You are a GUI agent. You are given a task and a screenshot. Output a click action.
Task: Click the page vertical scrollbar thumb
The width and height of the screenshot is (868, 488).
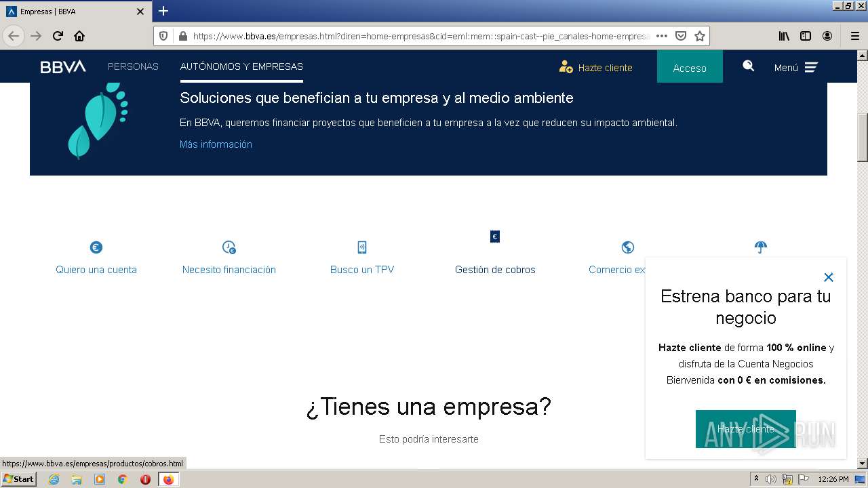[863, 138]
